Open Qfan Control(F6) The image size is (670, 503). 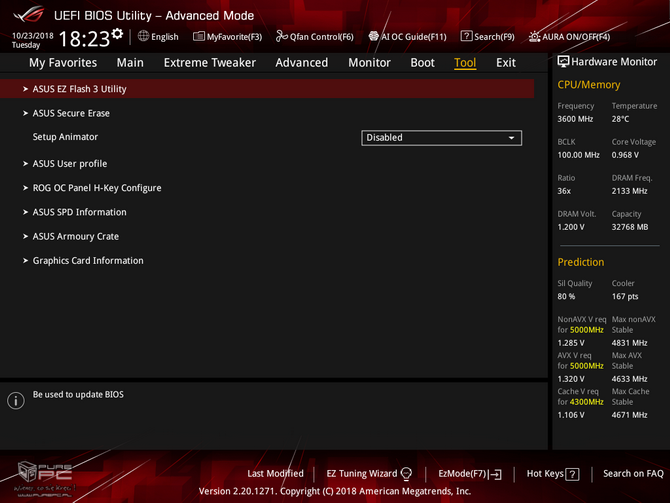315,37
